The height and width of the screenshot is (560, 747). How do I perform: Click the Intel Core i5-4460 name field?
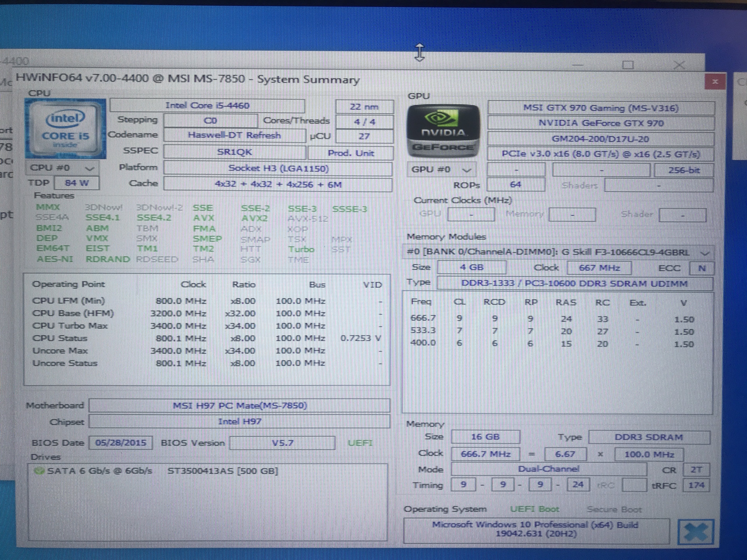click(207, 106)
